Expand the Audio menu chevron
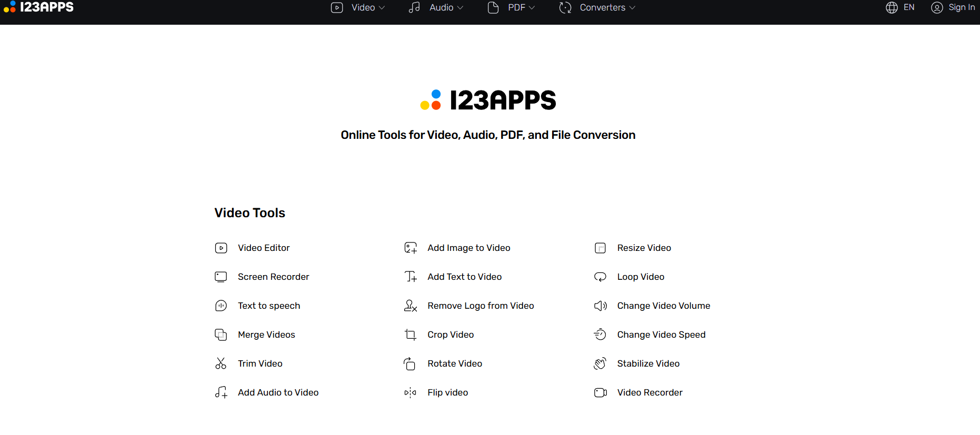Screen dimensions: 980x435 (460, 8)
